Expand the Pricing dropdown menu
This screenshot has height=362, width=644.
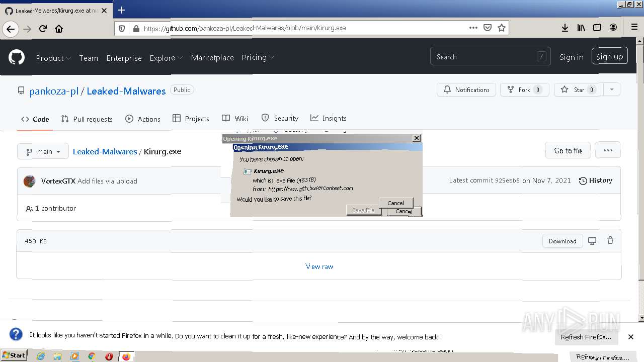pos(258,57)
